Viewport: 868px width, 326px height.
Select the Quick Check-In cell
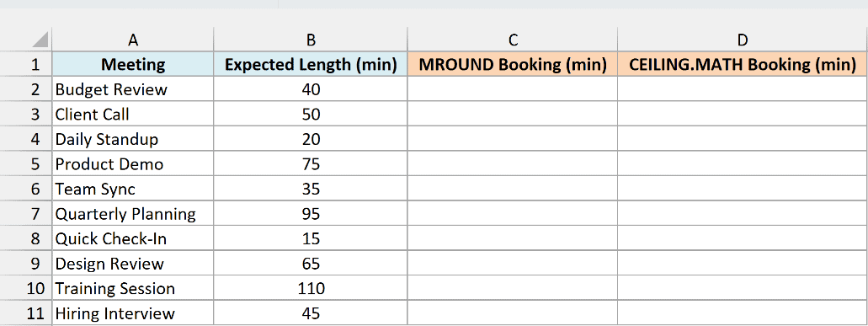[x=133, y=238]
